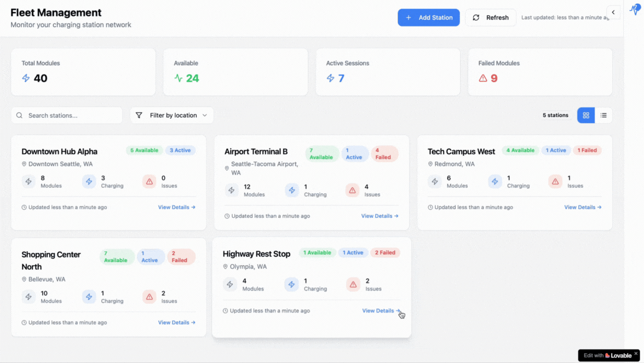The width and height of the screenshot is (644, 363).
Task: Click the Failed Modules warning triangle icon
Action: (x=483, y=78)
